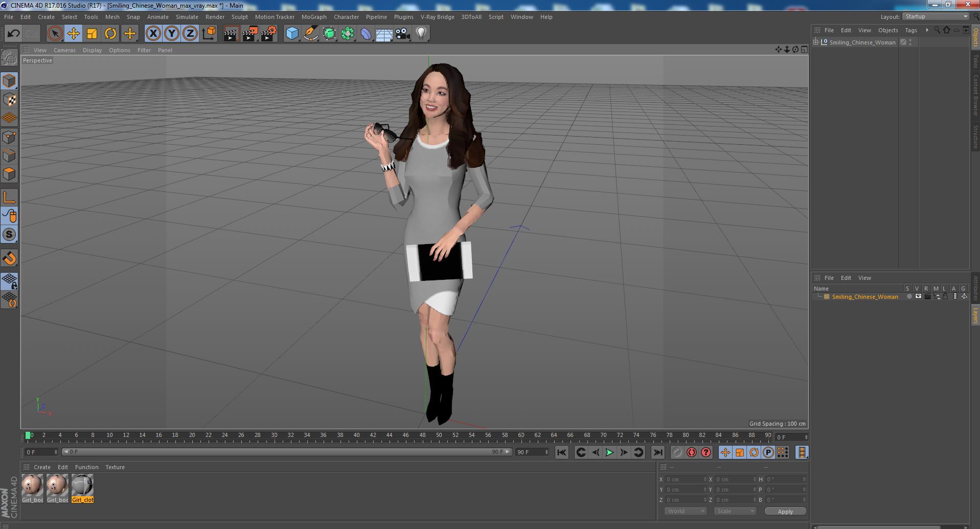
Task: Click the X position 0 cm field
Action: point(685,479)
